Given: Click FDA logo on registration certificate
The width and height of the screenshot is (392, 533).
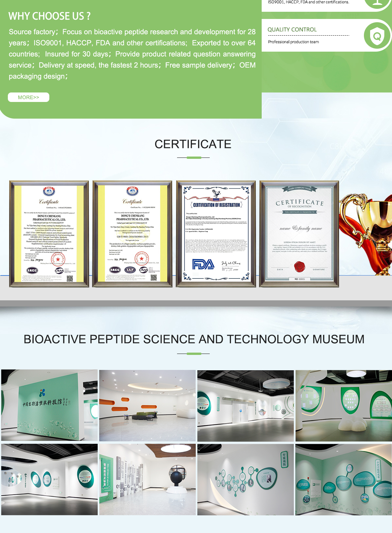Looking at the screenshot, I should pyautogui.click(x=203, y=264).
